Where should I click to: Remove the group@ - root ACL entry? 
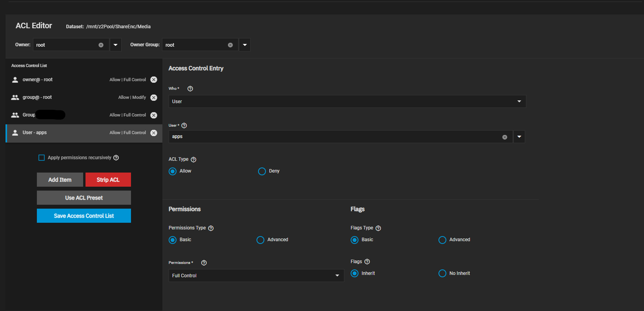click(x=154, y=98)
